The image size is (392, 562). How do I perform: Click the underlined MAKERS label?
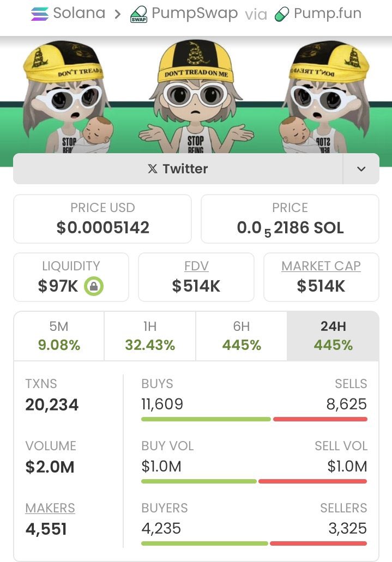[x=50, y=508]
